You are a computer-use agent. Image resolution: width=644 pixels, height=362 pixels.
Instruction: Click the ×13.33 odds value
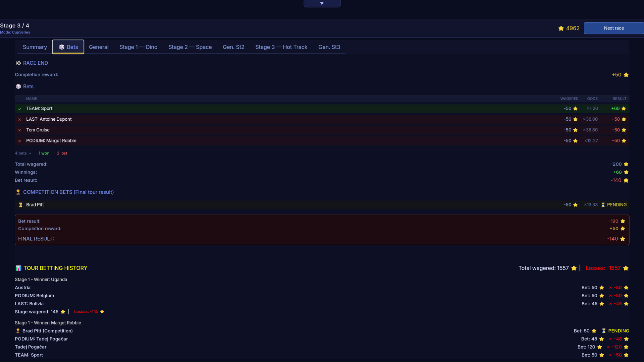click(x=591, y=205)
